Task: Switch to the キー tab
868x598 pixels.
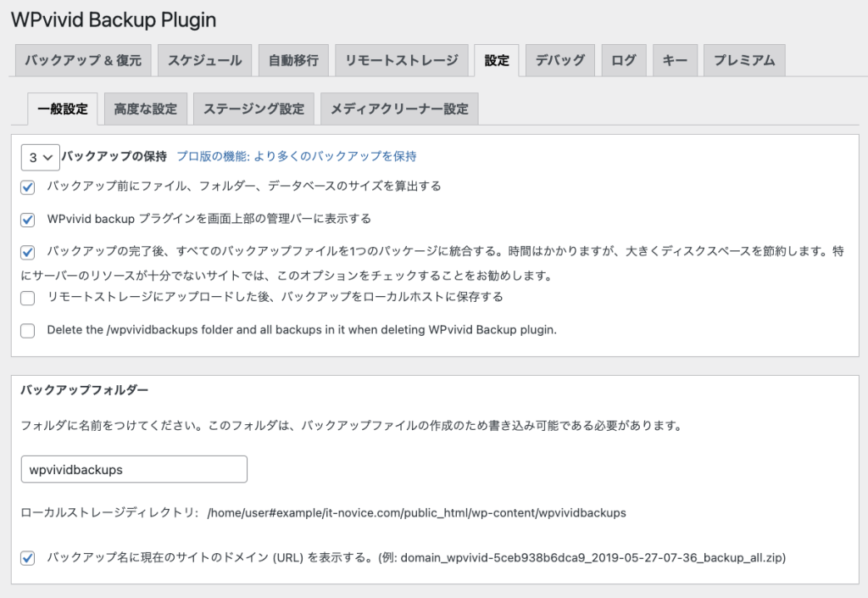Action: point(675,60)
